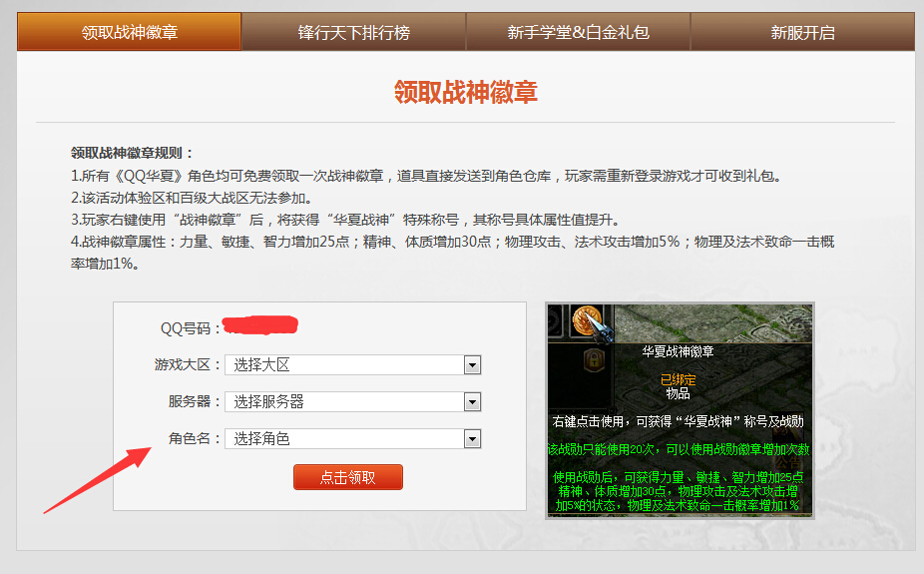Open the 锋行天下排行榜 tab

click(353, 32)
